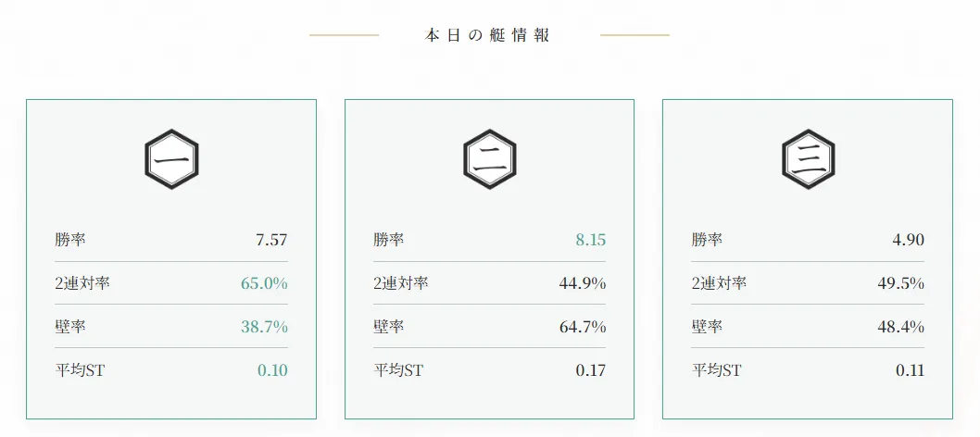Select boat two's 壁率 value 64.7%
980x437 pixels.
coord(583,327)
